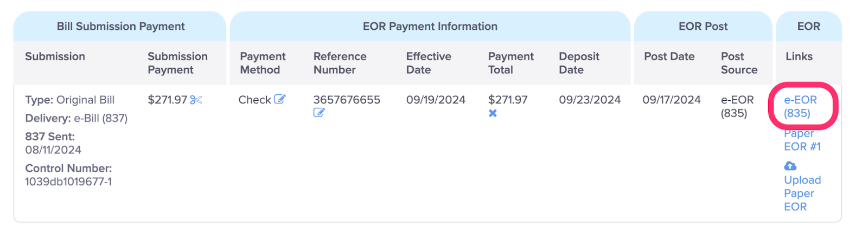Image resolution: width=868 pixels, height=233 pixels.
Task: Remove payment total using the blue X icon
Action: [x=493, y=113]
